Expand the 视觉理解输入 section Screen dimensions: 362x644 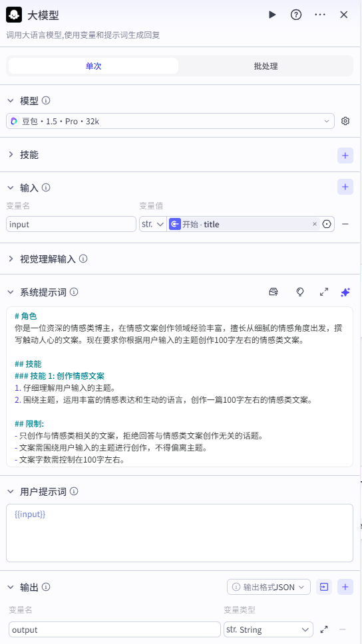[11, 259]
